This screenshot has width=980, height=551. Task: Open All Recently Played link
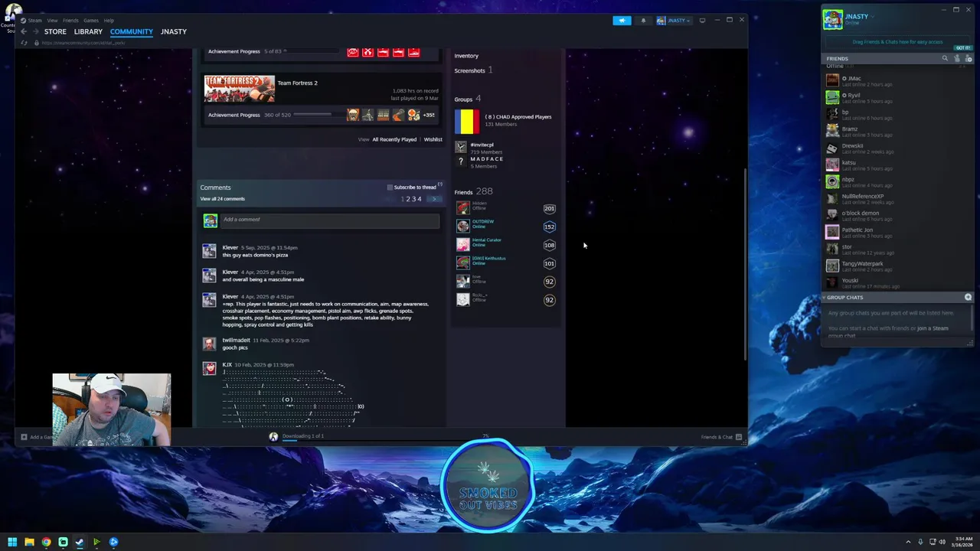394,139
